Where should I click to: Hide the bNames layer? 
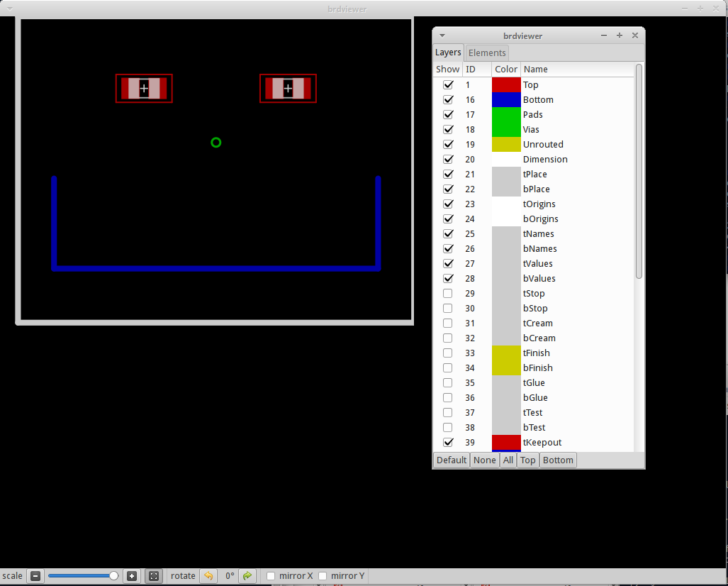(x=448, y=248)
